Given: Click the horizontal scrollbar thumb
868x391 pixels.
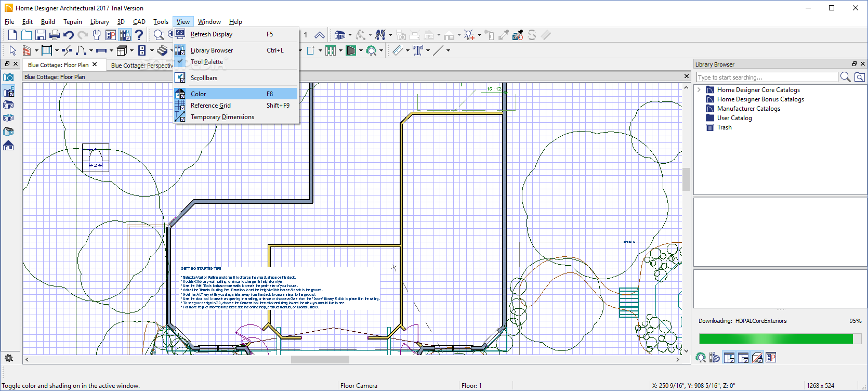Looking at the screenshot, I should [320, 359].
